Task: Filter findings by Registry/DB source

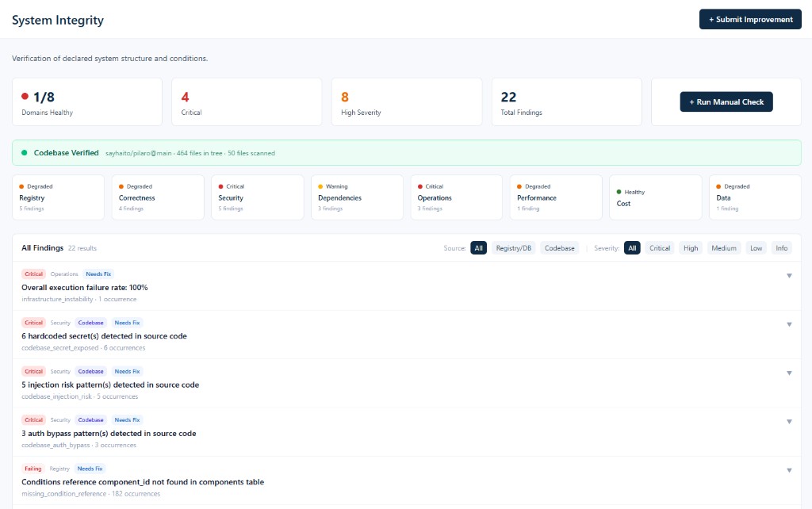Action: pos(513,248)
